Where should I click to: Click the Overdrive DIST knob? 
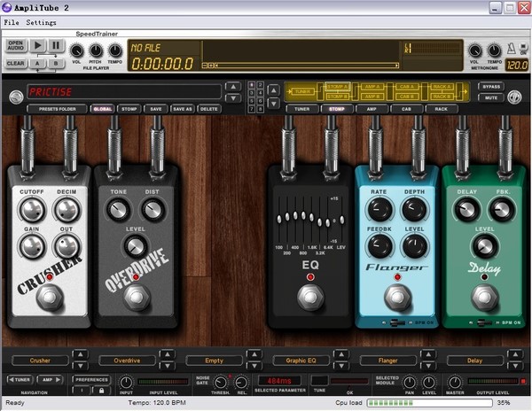153,210
